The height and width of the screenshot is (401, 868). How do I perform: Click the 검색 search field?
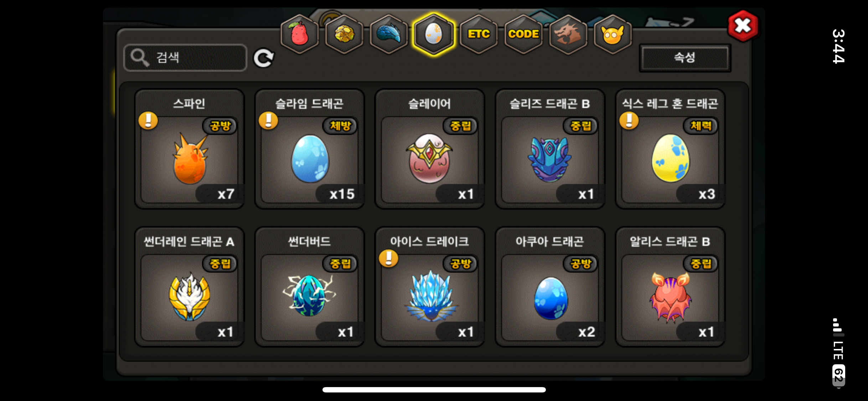pos(185,57)
